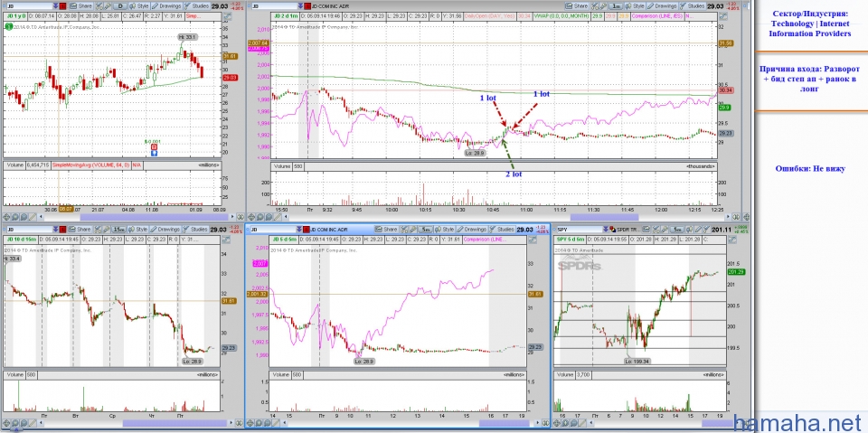Viewport: 868px width, 433px height.
Task: Click binoculars icon right of daily chart scrollbar
Action: click(241, 217)
